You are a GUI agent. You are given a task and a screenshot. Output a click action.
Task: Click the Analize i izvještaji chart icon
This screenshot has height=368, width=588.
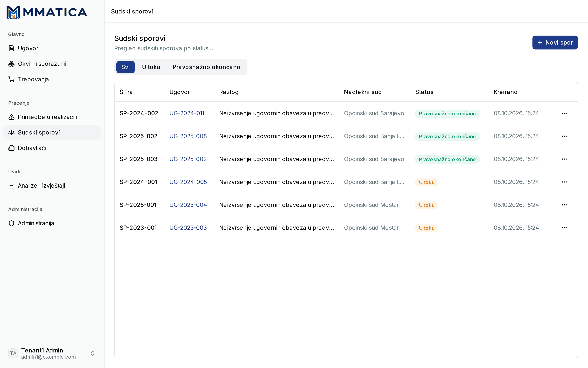point(11,186)
